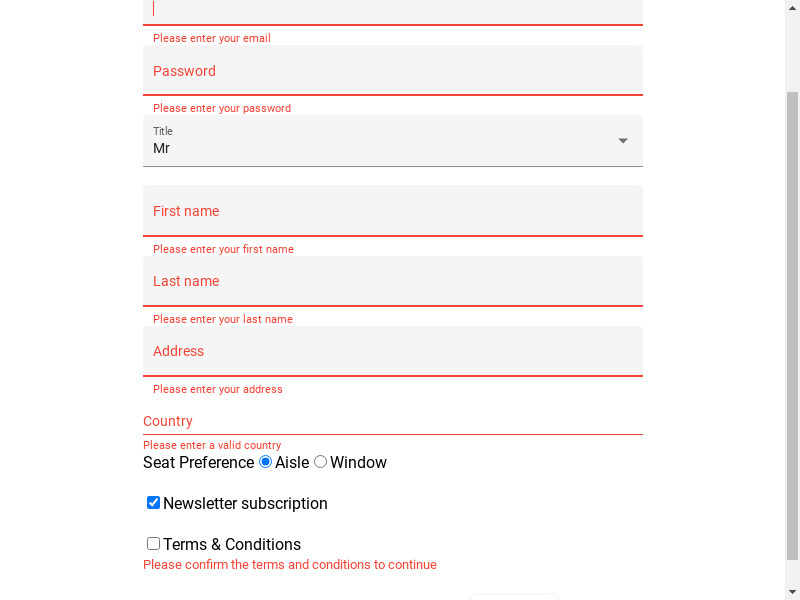800x600 pixels.
Task: Click into the First name field
Action: coord(393,211)
